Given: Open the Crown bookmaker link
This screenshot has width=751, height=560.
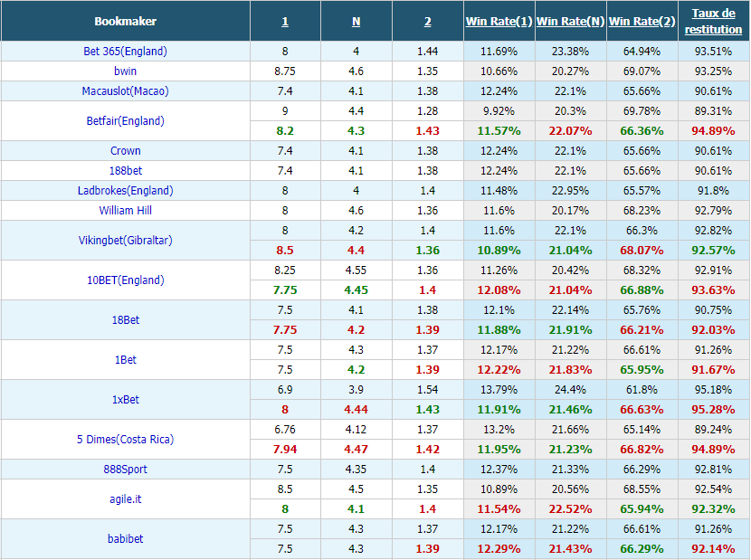Looking at the screenshot, I should point(126,151).
